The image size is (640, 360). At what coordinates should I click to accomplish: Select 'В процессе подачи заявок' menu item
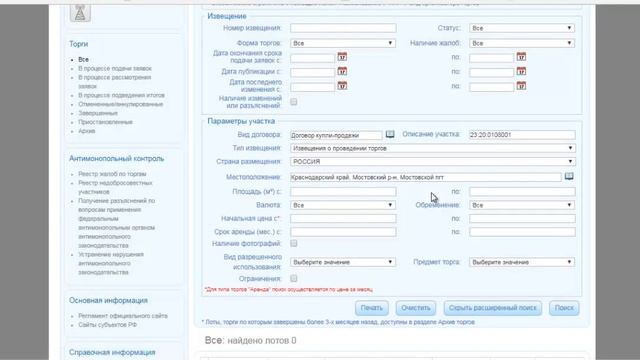pos(115,69)
